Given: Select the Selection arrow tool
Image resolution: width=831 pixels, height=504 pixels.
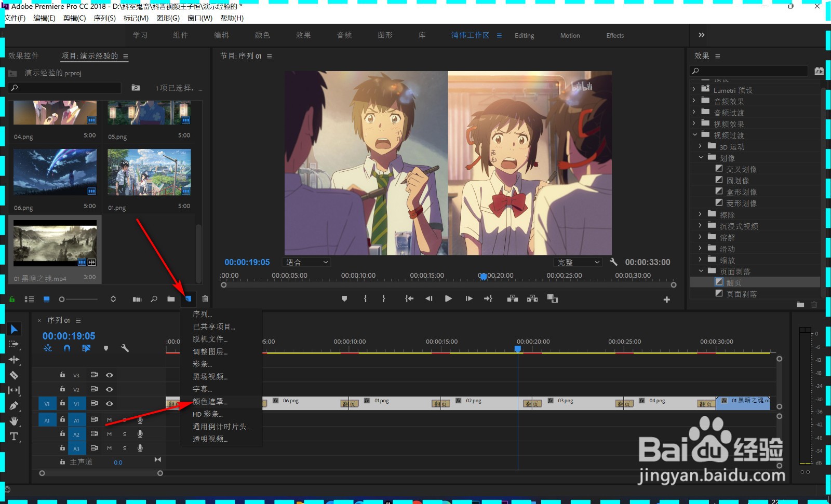Looking at the screenshot, I should tap(14, 329).
